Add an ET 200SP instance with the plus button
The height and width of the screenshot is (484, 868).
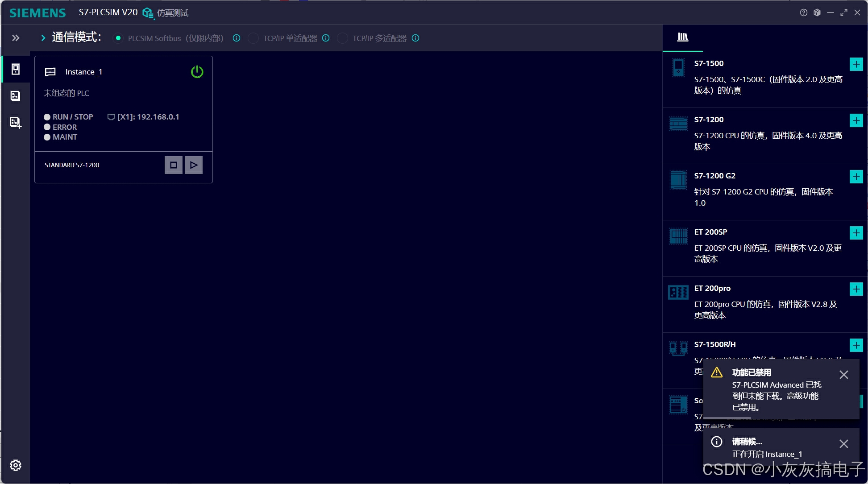[x=856, y=233]
